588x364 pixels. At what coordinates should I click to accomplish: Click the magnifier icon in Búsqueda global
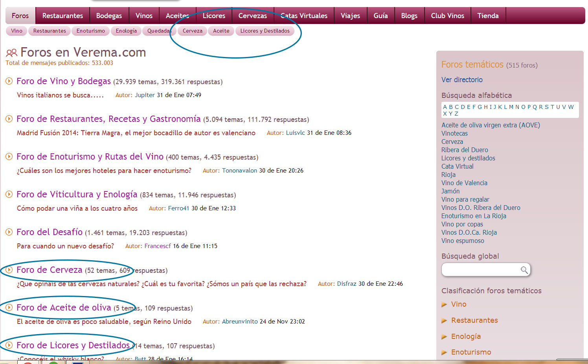[x=524, y=270]
